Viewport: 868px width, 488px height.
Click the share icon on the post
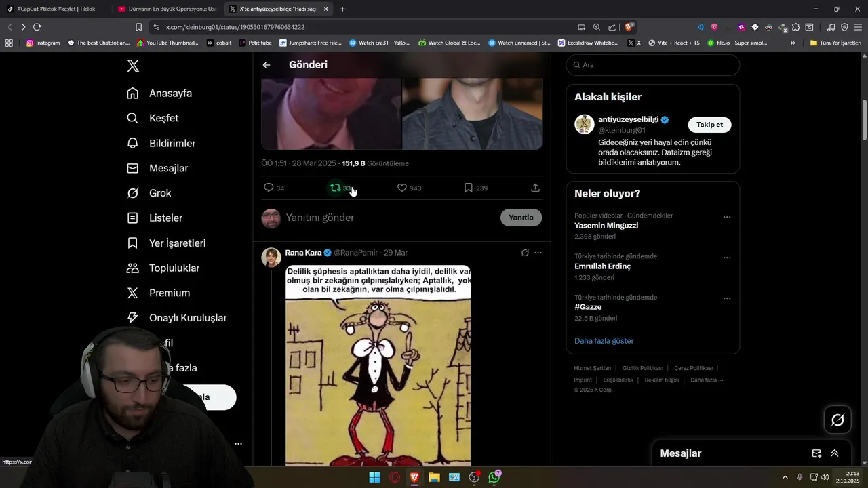[536, 188]
